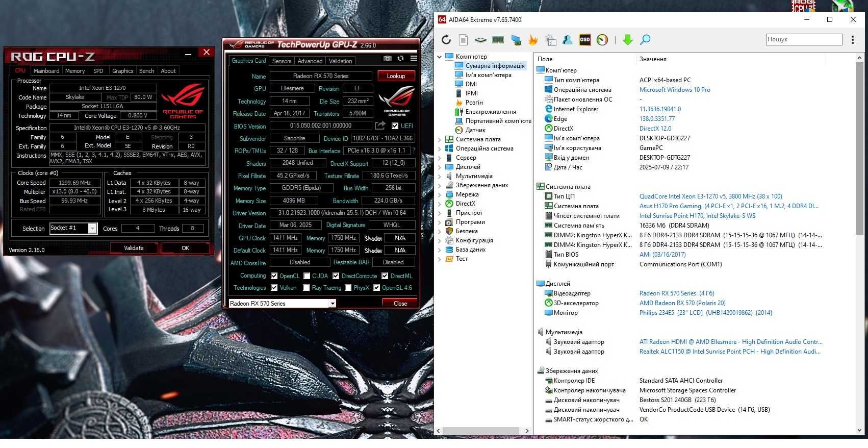Image resolution: width=868 pixels, height=448 pixels.
Task: Open the AIDA64 checklist audit toolbar icon
Action: pyautogui.click(x=551, y=40)
